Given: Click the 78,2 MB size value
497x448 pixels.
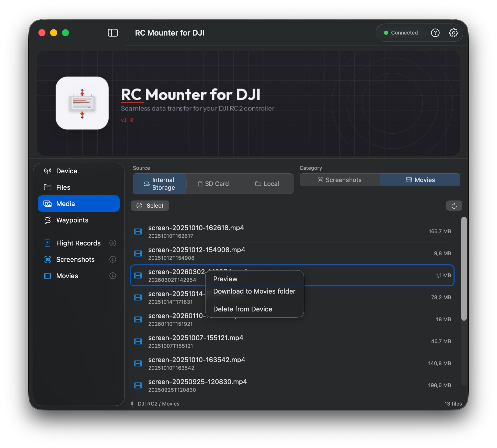Looking at the screenshot, I should [x=441, y=297].
